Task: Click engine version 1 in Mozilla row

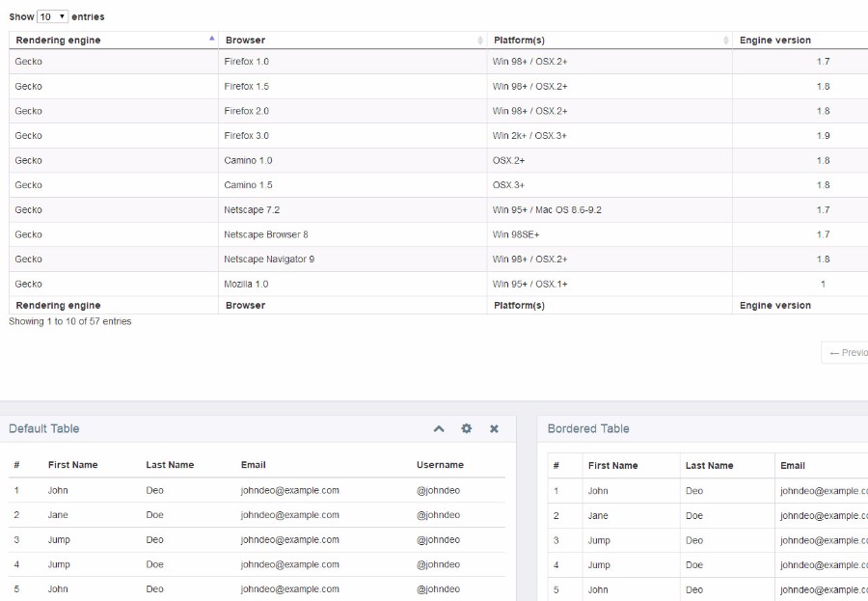Action: tap(800, 284)
